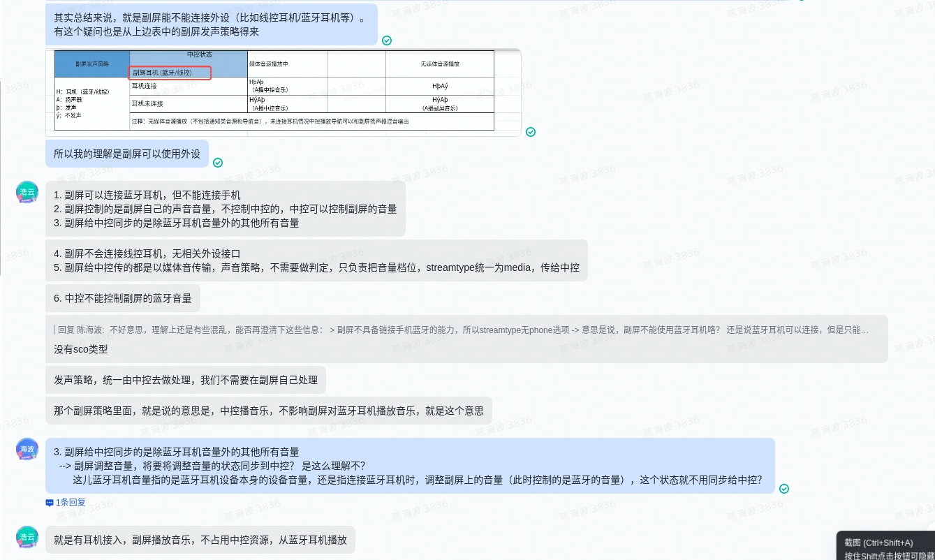Click read-receipt checkmark after 海波's blue message
Image resolution: width=935 pixels, height=560 pixels.
coord(784,489)
